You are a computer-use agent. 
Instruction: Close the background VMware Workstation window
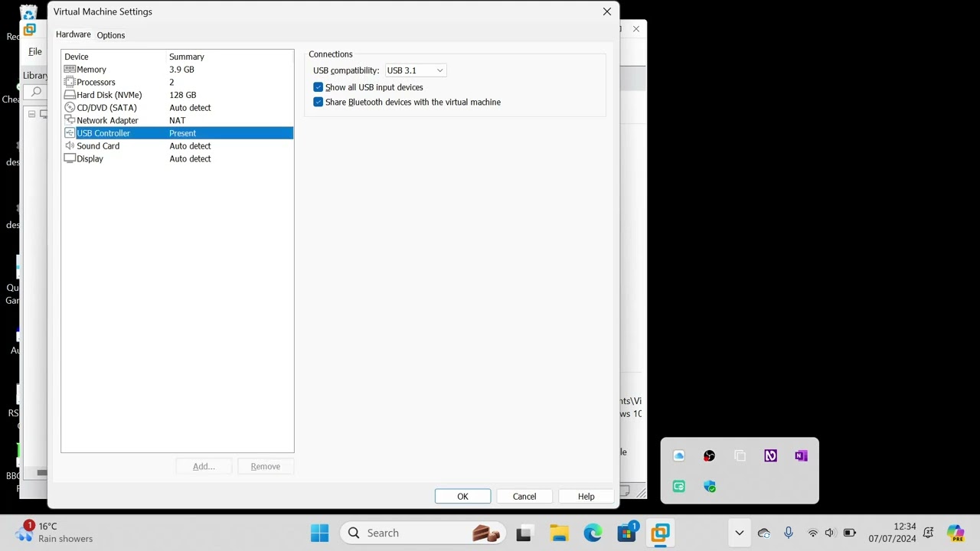click(635, 29)
